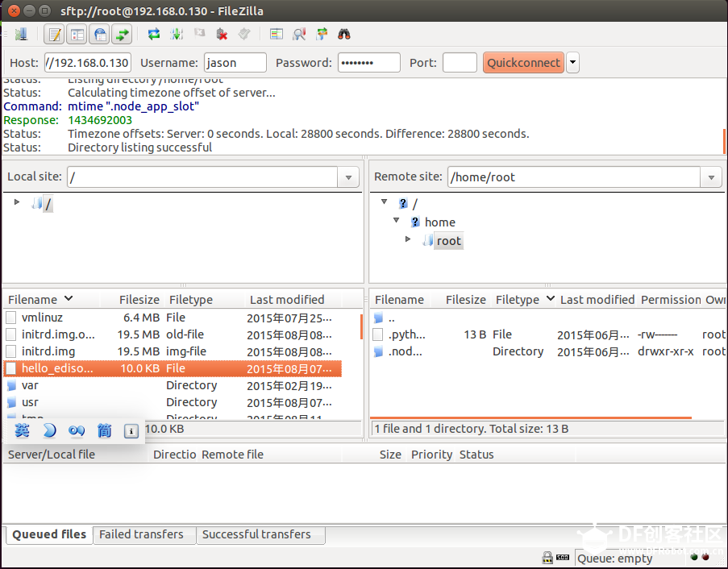Open the Site Manager icon
This screenshot has width=728, height=569.
[x=21, y=34]
